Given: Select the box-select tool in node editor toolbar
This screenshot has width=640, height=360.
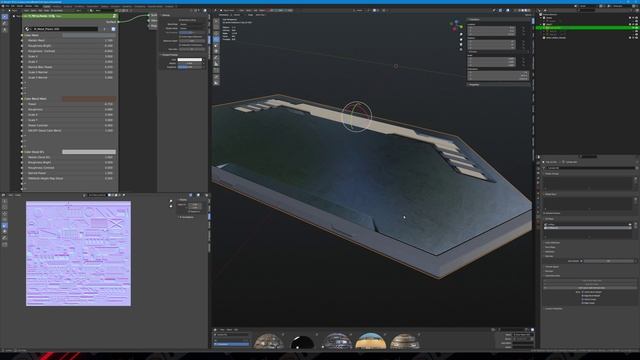Looking at the screenshot, I should [4, 17].
